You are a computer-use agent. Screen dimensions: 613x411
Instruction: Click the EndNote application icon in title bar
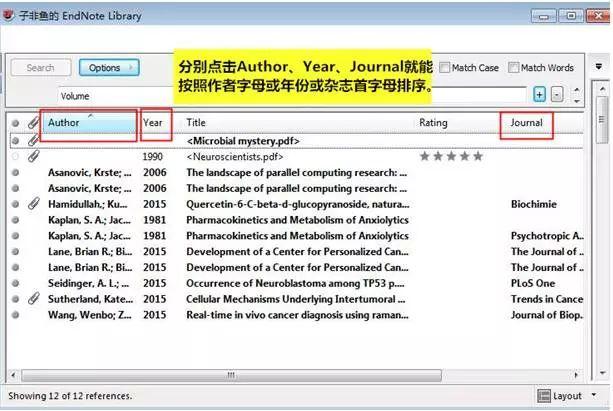(x=8, y=15)
